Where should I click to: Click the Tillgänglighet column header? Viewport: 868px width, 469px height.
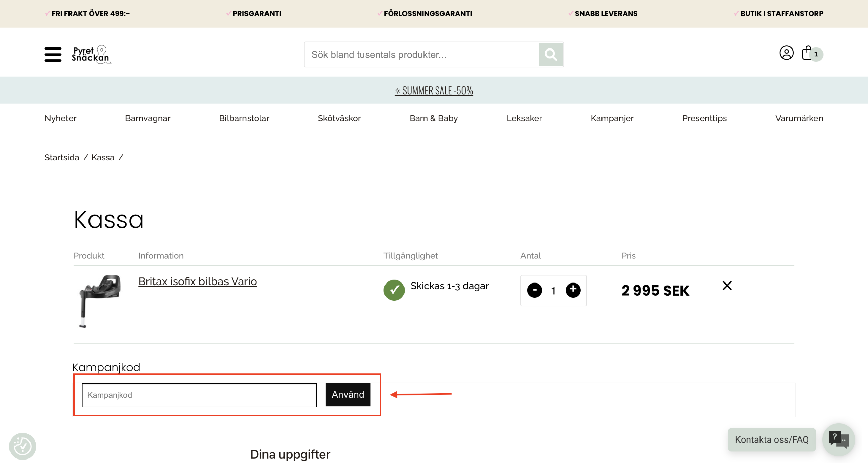[411, 256]
